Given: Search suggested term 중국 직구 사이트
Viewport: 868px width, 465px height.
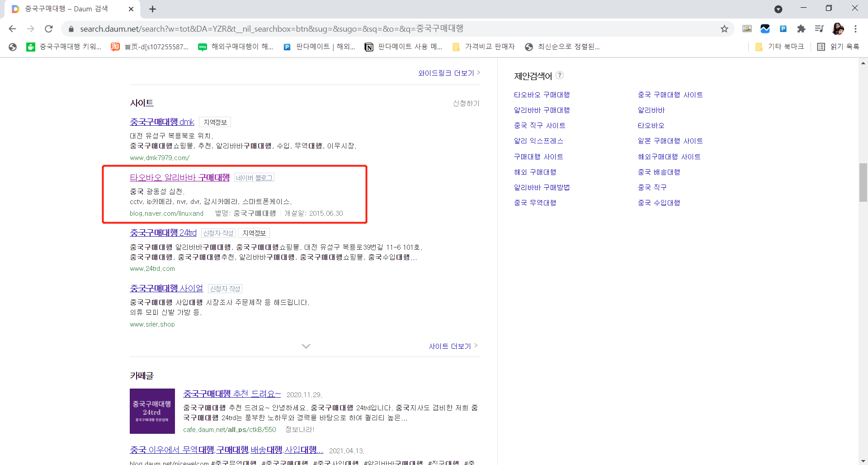Looking at the screenshot, I should [x=539, y=125].
